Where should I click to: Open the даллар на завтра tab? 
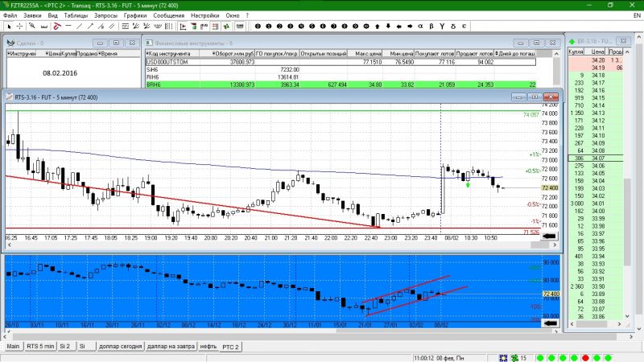(x=171, y=347)
